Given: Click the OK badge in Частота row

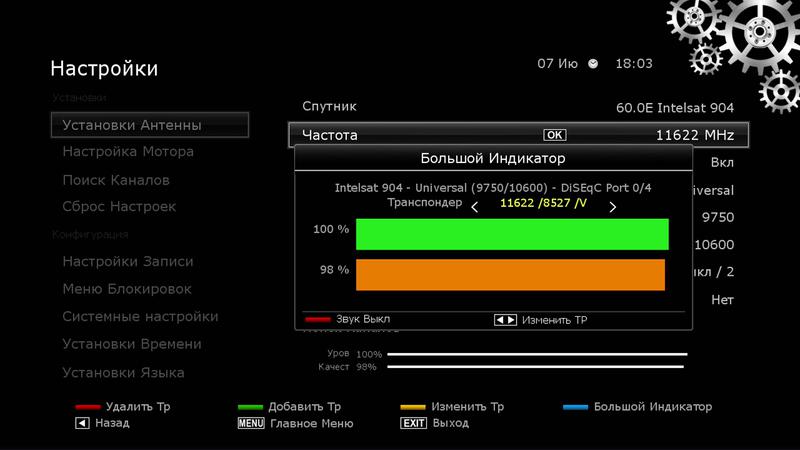Looking at the screenshot, I should [x=554, y=135].
